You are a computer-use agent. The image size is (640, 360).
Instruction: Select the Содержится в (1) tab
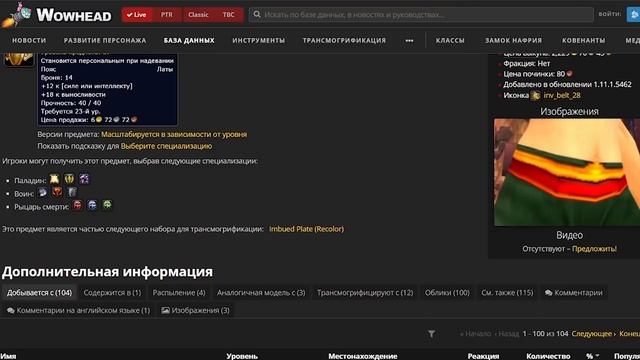click(112, 293)
